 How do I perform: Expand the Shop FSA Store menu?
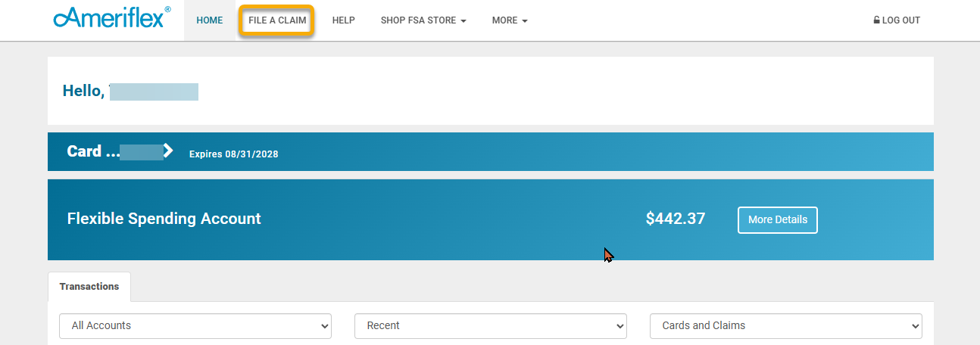(x=423, y=20)
